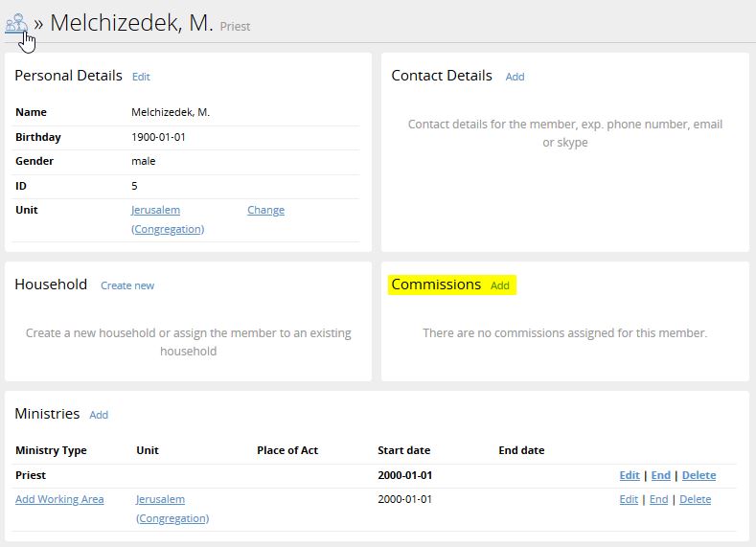Screen dimensions: 756x547
Task: Change the member's unit
Action: coord(265,210)
